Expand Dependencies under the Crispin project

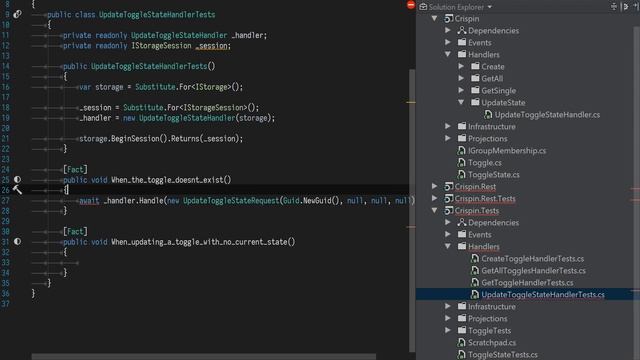click(448, 30)
